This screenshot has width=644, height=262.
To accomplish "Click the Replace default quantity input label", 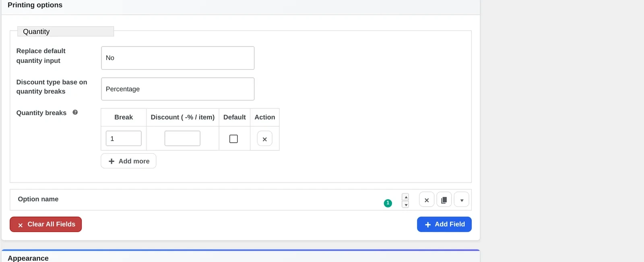I will coord(41,56).
